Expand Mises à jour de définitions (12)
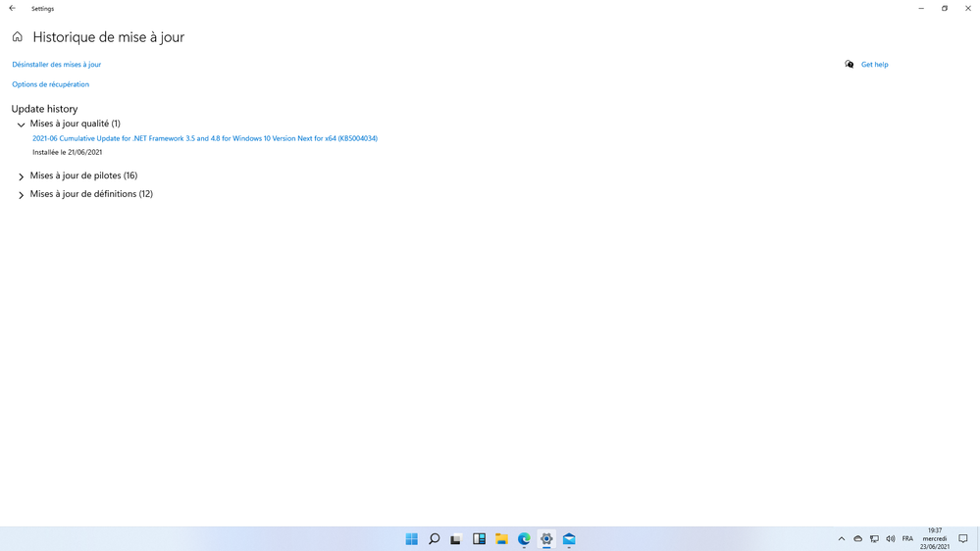This screenshot has width=980, height=551. [22, 195]
